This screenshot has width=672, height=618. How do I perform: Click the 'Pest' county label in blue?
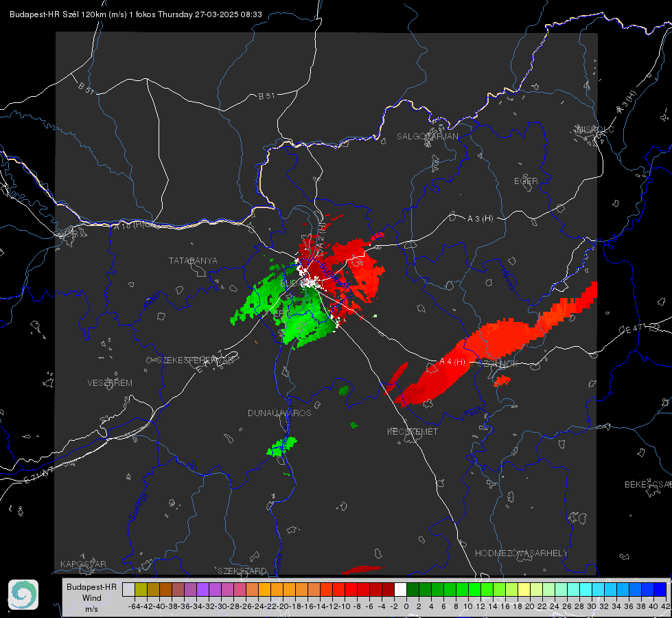tap(472, 413)
